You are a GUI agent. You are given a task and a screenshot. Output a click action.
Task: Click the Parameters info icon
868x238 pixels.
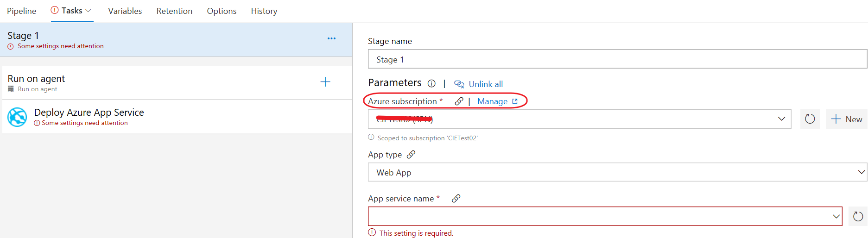click(431, 84)
